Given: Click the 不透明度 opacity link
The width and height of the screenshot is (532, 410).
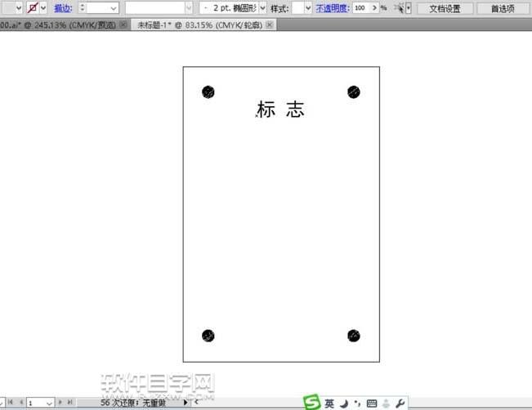Looking at the screenshot, I should pos(333,8).
